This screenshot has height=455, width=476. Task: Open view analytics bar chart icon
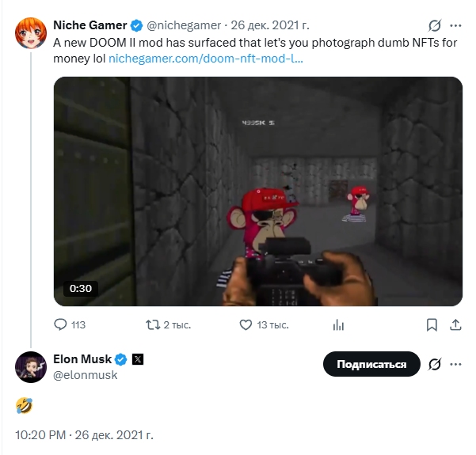(338, 325)
